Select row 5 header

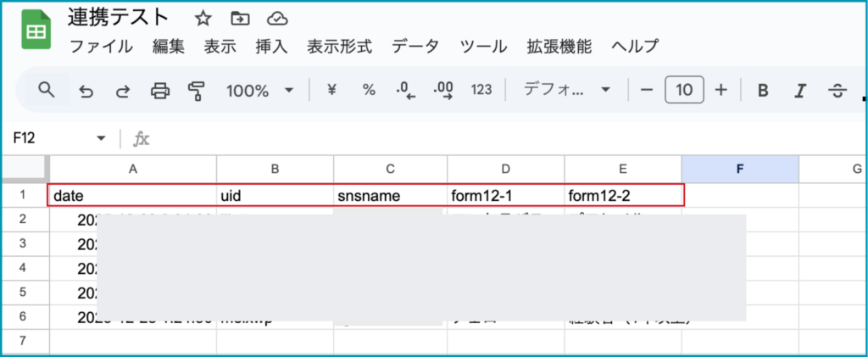(x=25, y=293)
